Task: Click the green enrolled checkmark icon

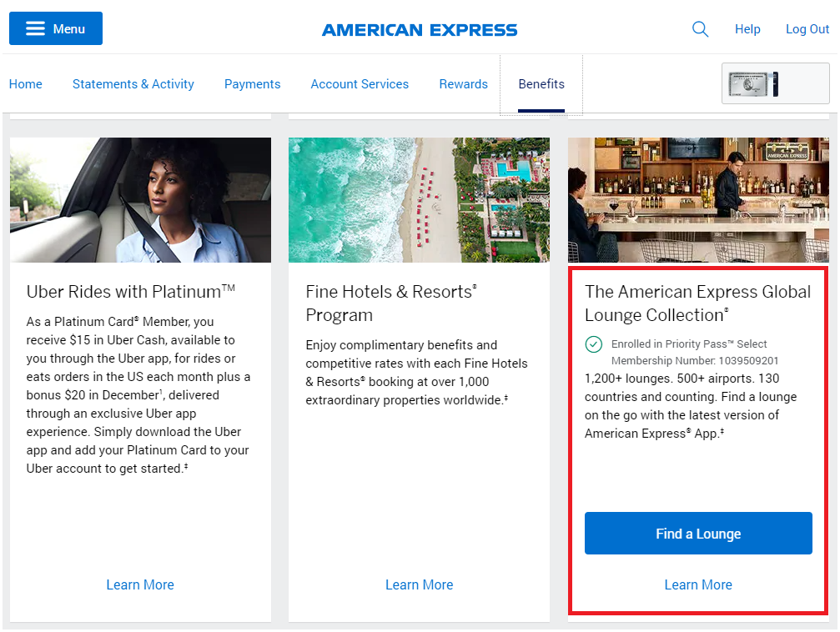Action: [x=594, y=344]
